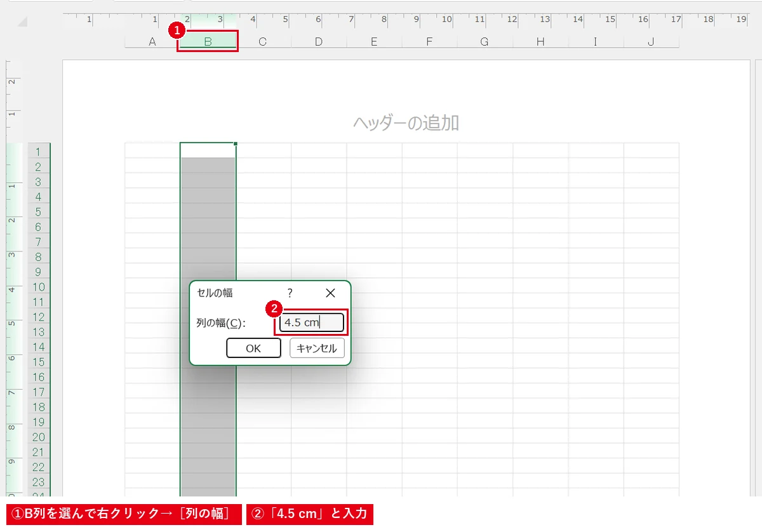Select row 23 header
This screenshot has width=762, height=532.
[x=39, y=482]
